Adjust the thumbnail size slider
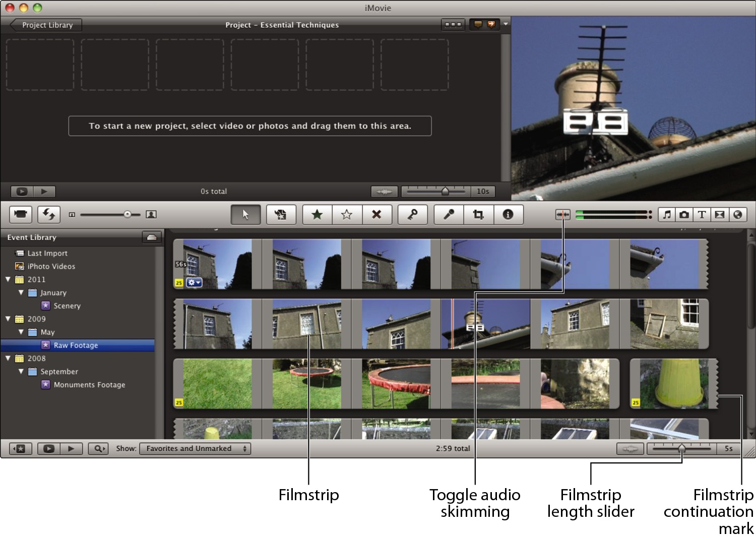756x538 pixels. pos(128,214)
